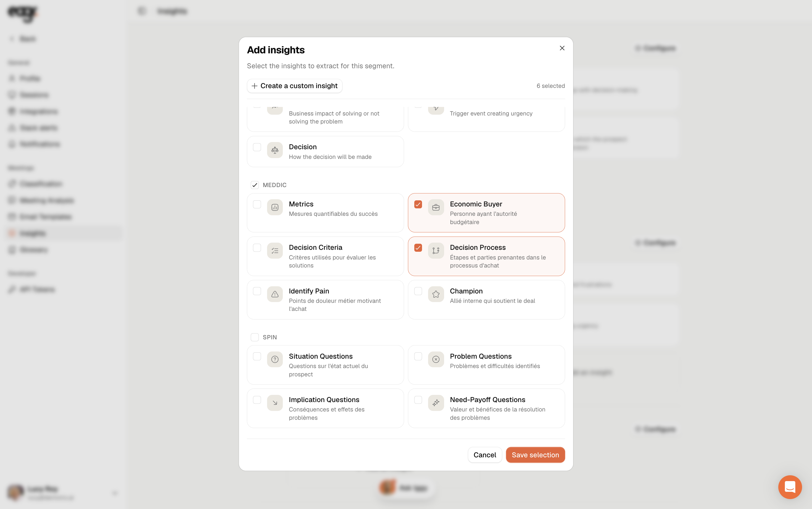Click the Champion star icon
The width and height of the screenshot is (812, 509).
point(436,294)
